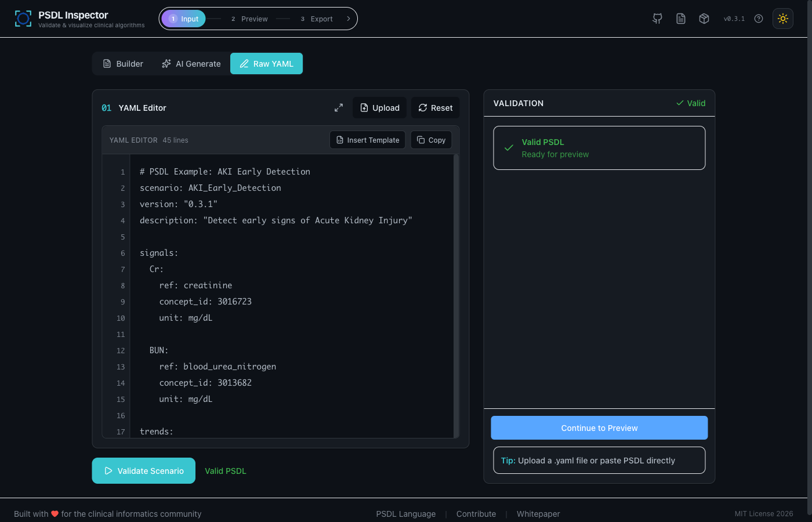This screenshot has width=812, height=522.
Task: Click the PSDL Inspector logo icon
Action: [23, 19]
